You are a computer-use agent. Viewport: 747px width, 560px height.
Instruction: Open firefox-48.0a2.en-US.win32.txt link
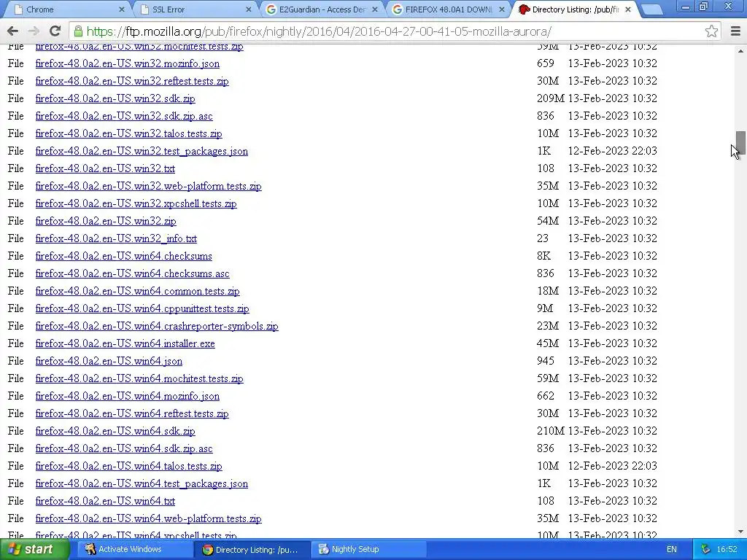click(105, 168)
